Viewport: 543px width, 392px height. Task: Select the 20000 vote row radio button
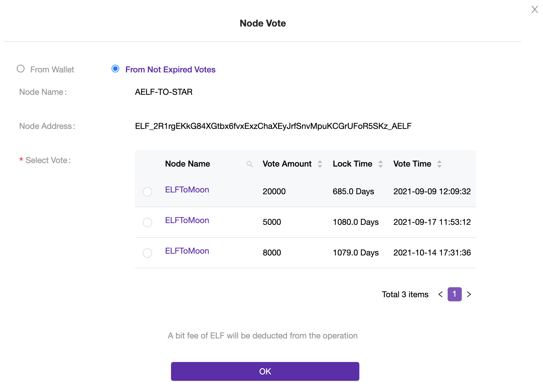tap(147, 192)
